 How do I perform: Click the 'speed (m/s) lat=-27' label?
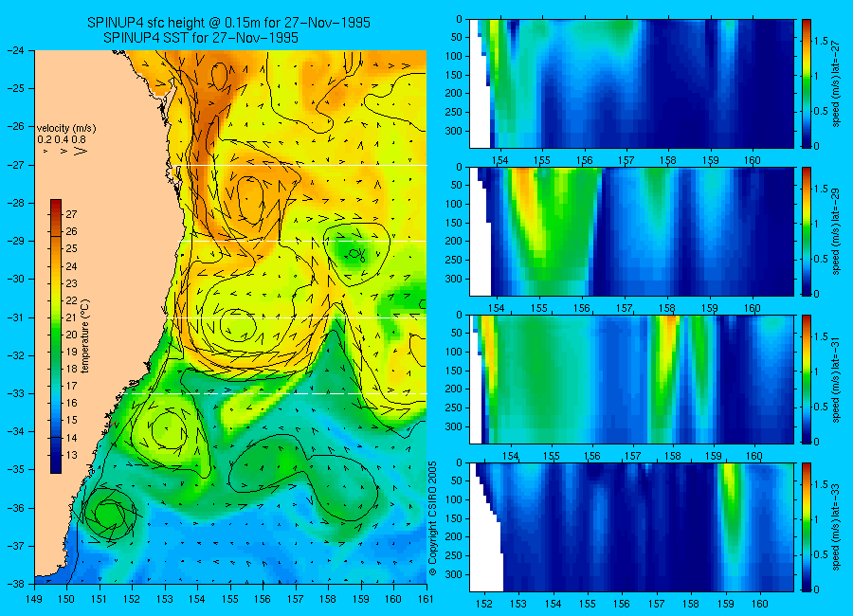(x=837, y=83)
